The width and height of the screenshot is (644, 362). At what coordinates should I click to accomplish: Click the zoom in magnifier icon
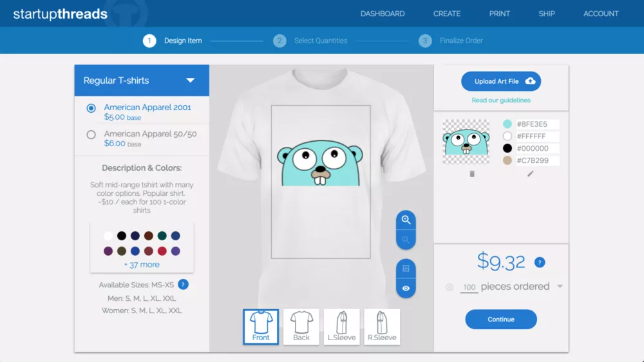[x=406, y=220]
